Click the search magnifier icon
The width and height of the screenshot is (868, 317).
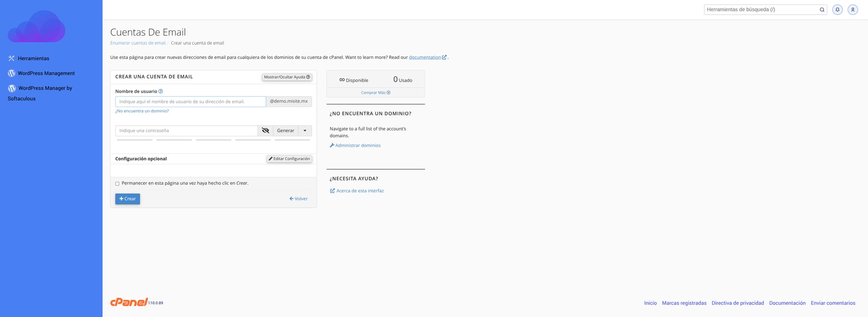tap(822, 10)
